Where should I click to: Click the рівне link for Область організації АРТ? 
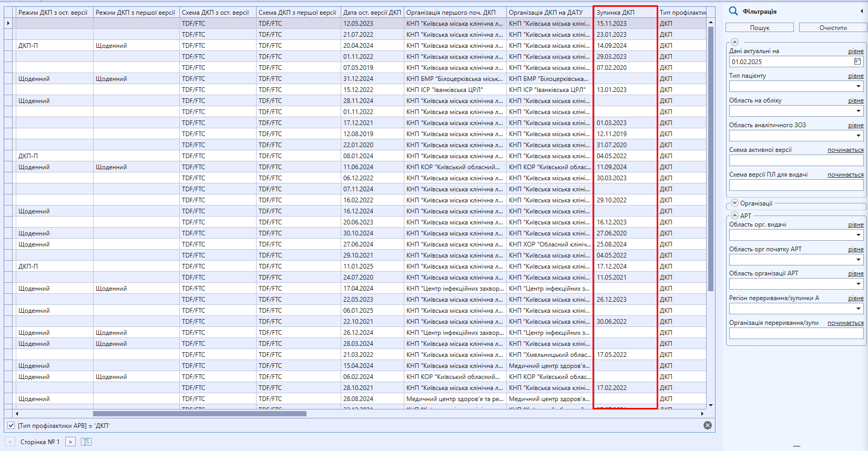click(856, 273)
